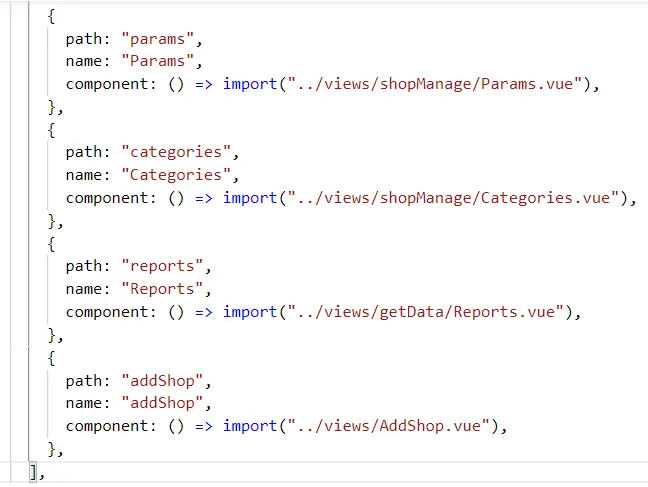Click the getData/Reports.vue import path
Viewport: 648px width, 487px height.
point(425,312)
